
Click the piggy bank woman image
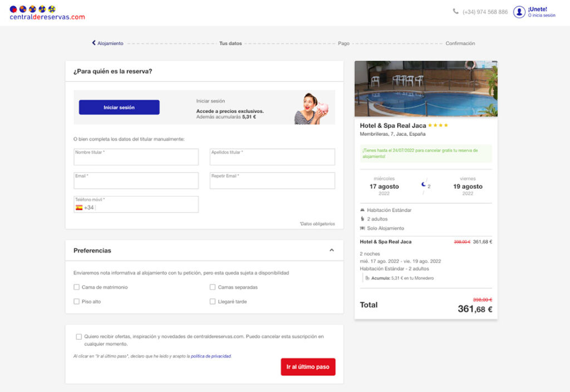[311, 109]
